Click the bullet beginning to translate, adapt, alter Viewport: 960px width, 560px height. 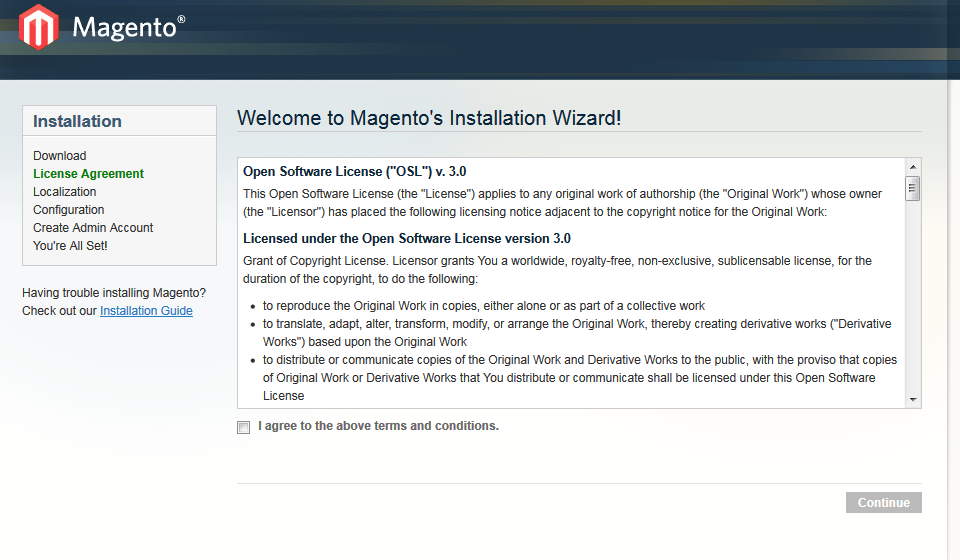[577, 332]
